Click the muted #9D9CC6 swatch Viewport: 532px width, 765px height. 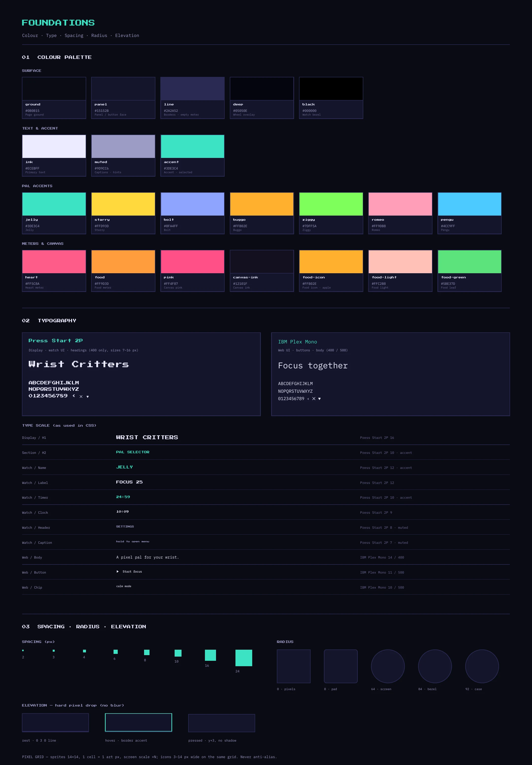[123, 156]
